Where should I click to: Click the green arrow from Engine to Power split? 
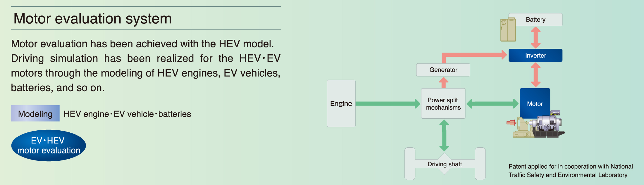coord(388,103)
